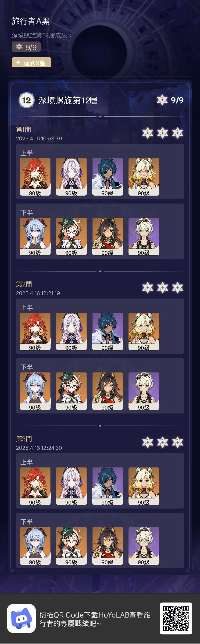
Task: Click the HoYoLAB app logo icon
Action: 21,618
